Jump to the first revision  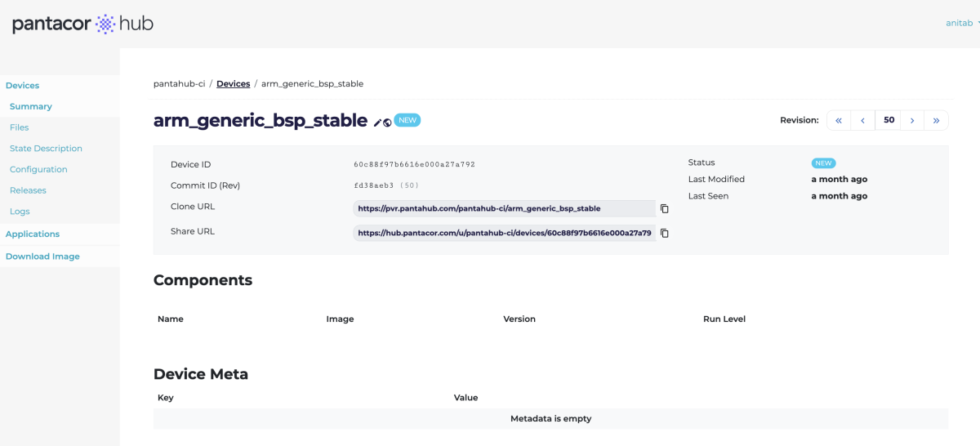(839, 120)
